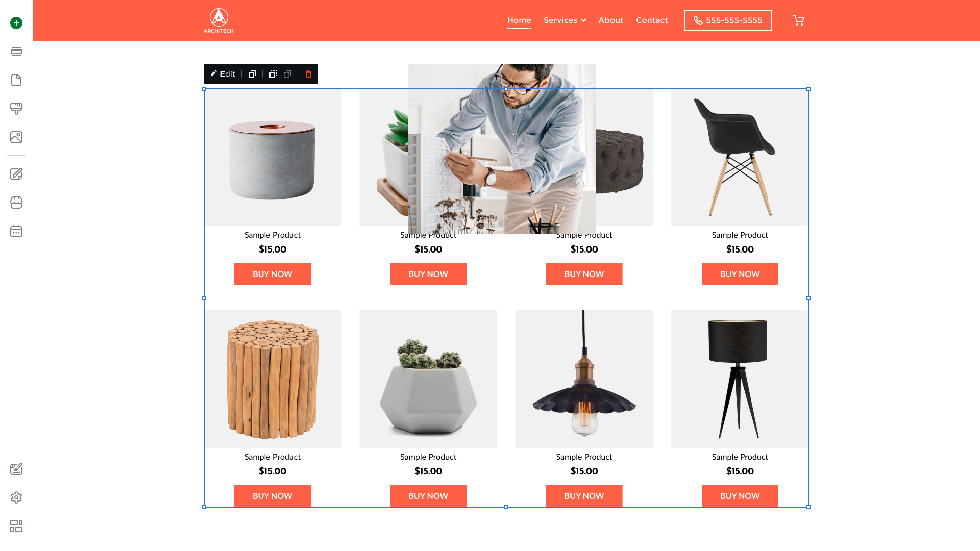Duplicate the selected element via the toolbar
Viewport: 980px width, 551px height.
pyautogui.click(x=252, y=74)
